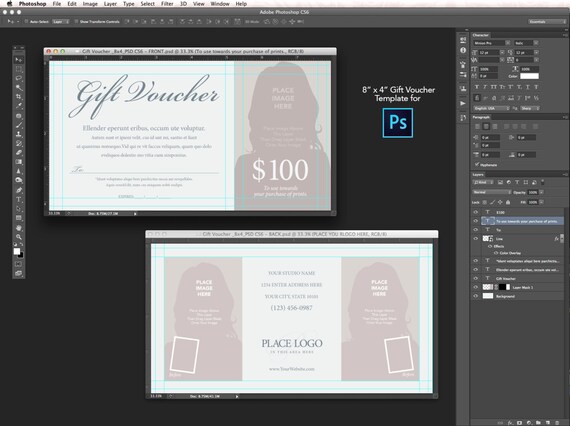Select the Blur tool
The width and height of the screenshot is (570, 426).
(x=19, y=171)
